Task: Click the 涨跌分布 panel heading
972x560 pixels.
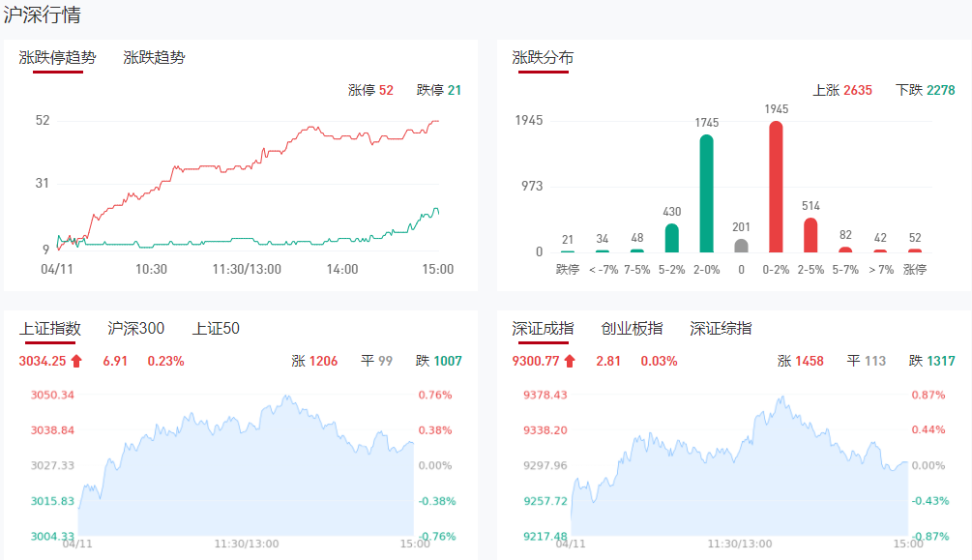Action: point(543,57)
